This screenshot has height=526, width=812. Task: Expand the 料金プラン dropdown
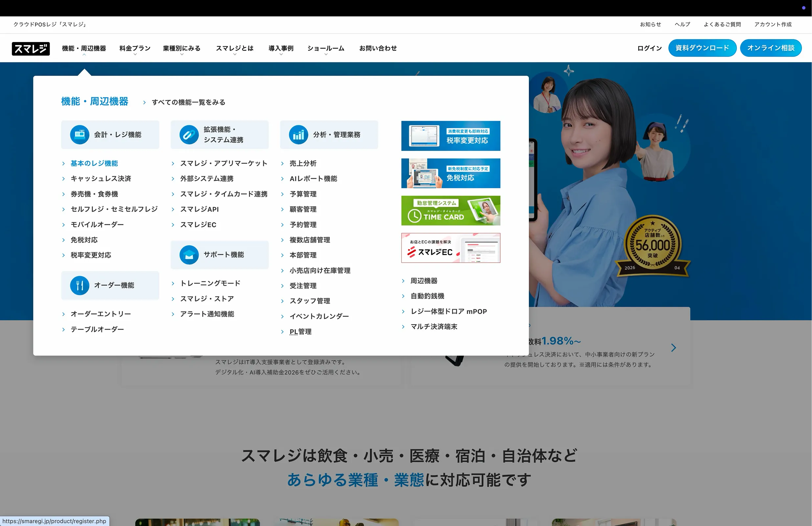[x=135, y=49]
